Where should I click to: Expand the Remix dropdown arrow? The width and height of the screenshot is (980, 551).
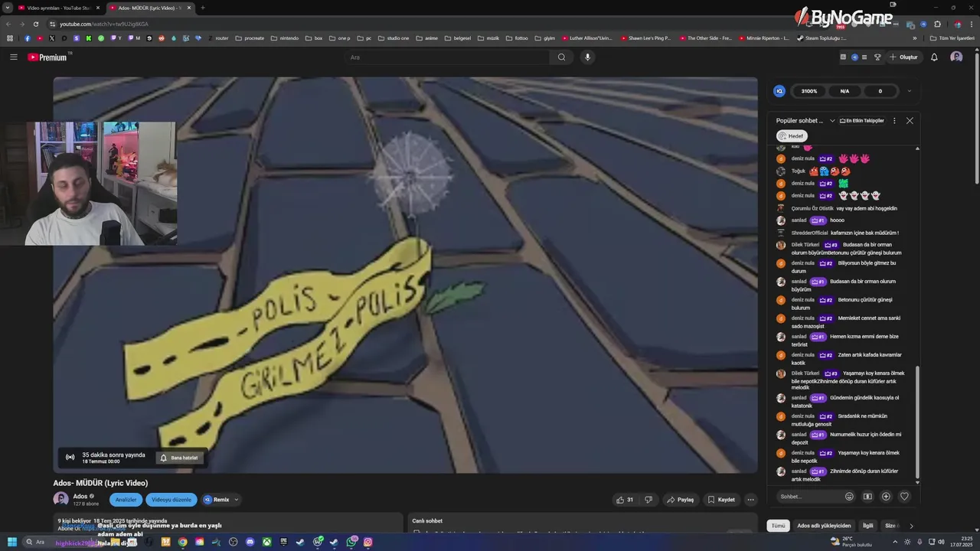[x=236, y=500]
